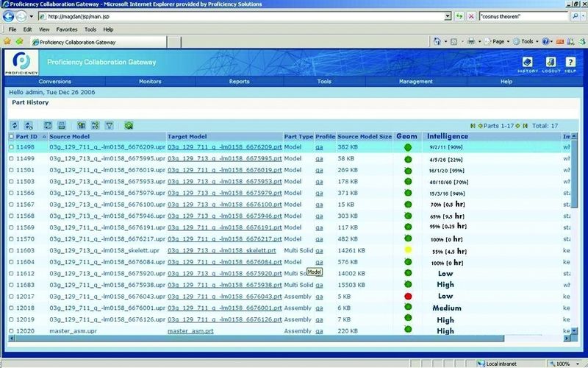Open the zoom level dropdown in the status bar
Screen dimensions: 588x368
point(578,364)
